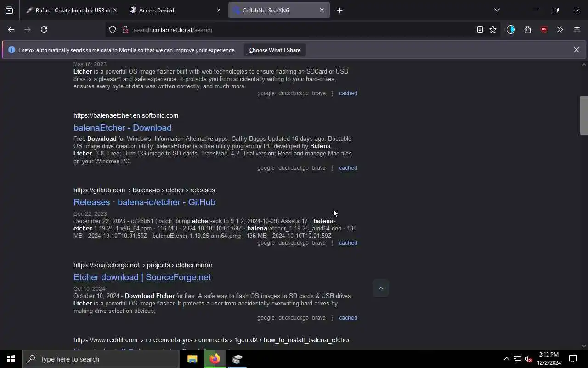The height and width of the screenshot is (368, 588).
Task: Open File Explorer from the taskbar
Action: 192,359
